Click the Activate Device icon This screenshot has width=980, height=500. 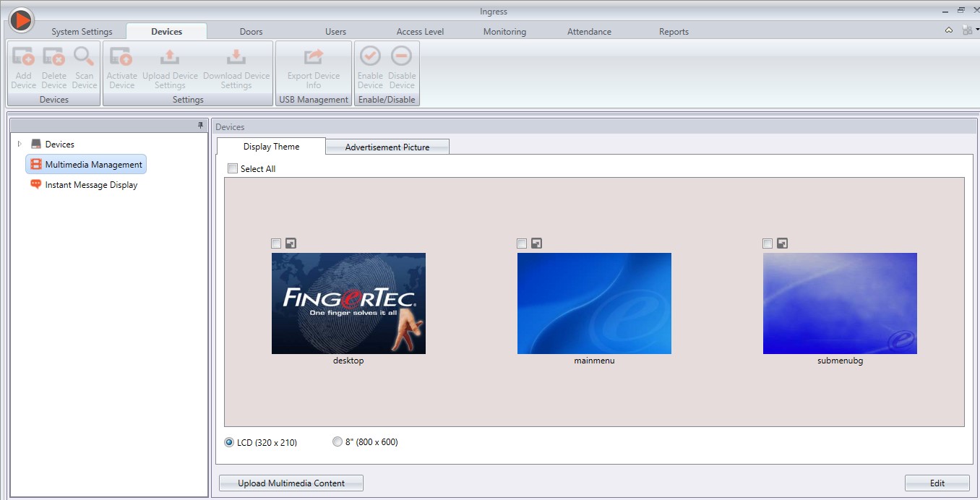point(121,56)
